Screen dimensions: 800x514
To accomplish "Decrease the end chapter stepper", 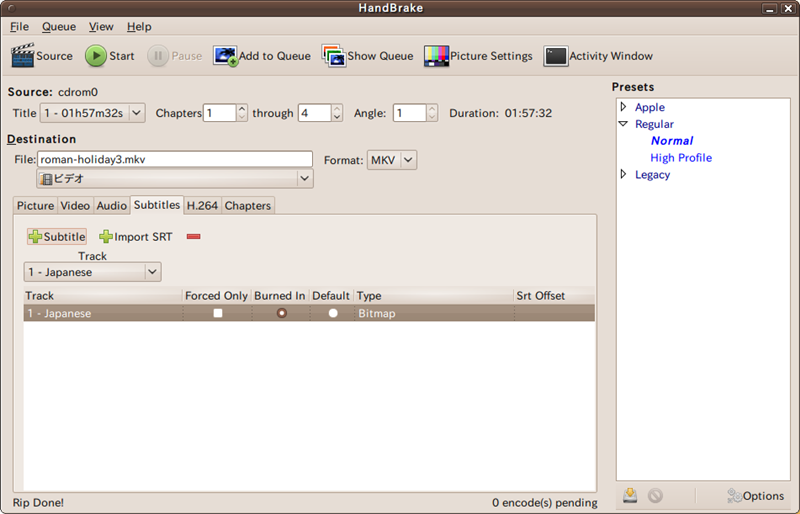I will pos(337,117).
